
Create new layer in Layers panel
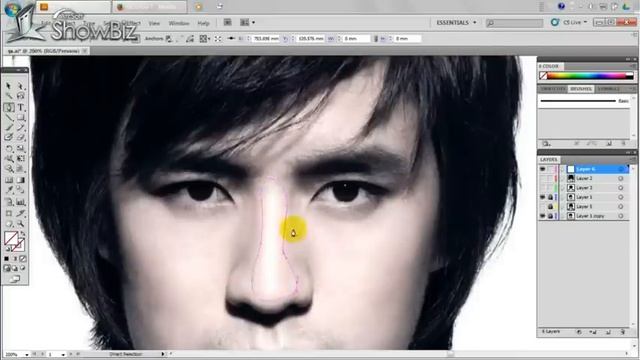pos(609,332)
